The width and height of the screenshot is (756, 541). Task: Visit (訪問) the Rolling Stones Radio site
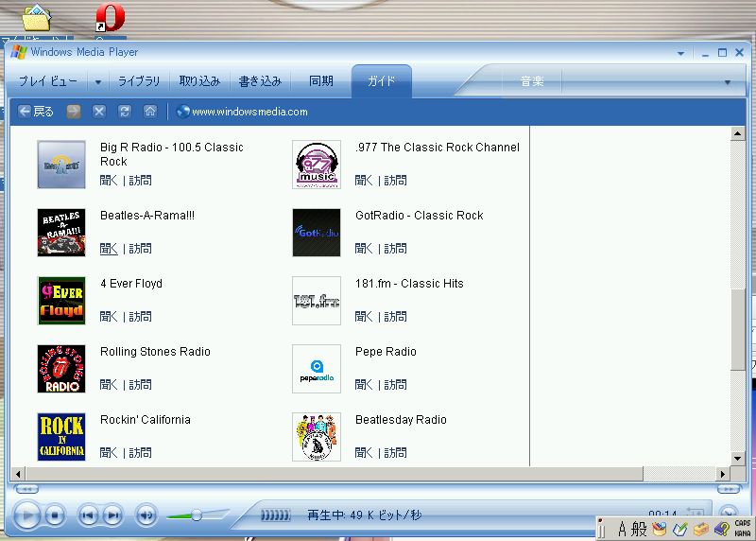(x=140, y=385)
